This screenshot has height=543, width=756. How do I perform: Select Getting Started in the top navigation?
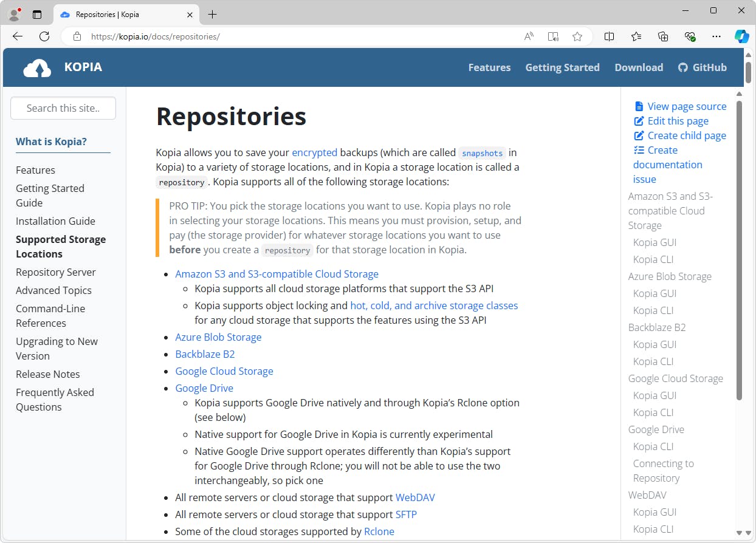(562, 67)
